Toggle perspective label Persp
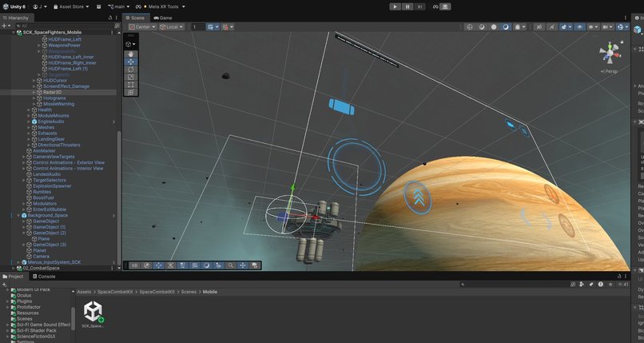644x343 pixels. (610, 71)
